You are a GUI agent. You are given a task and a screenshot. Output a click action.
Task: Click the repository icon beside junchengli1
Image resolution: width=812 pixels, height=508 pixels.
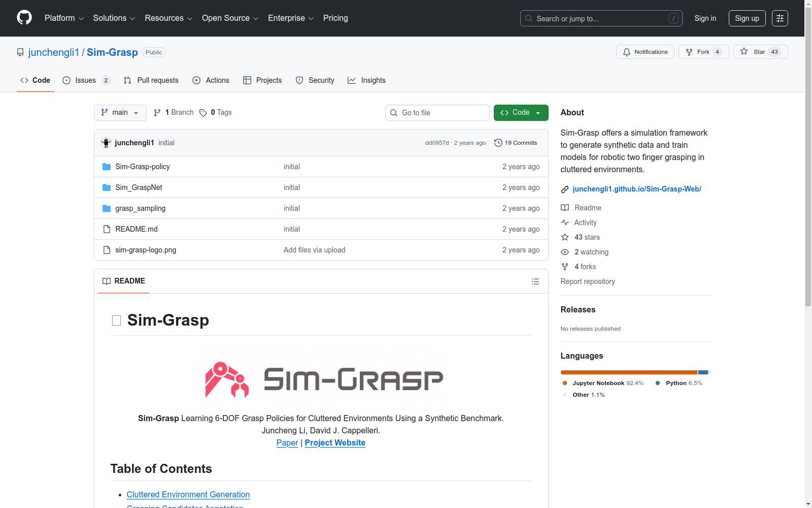(x=20, y=52)
